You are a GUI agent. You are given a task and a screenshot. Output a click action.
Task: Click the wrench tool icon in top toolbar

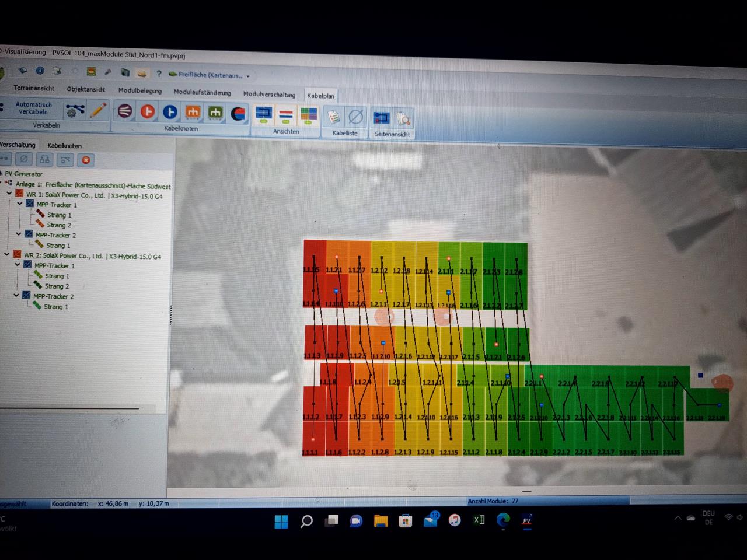(x=108, y=72)
